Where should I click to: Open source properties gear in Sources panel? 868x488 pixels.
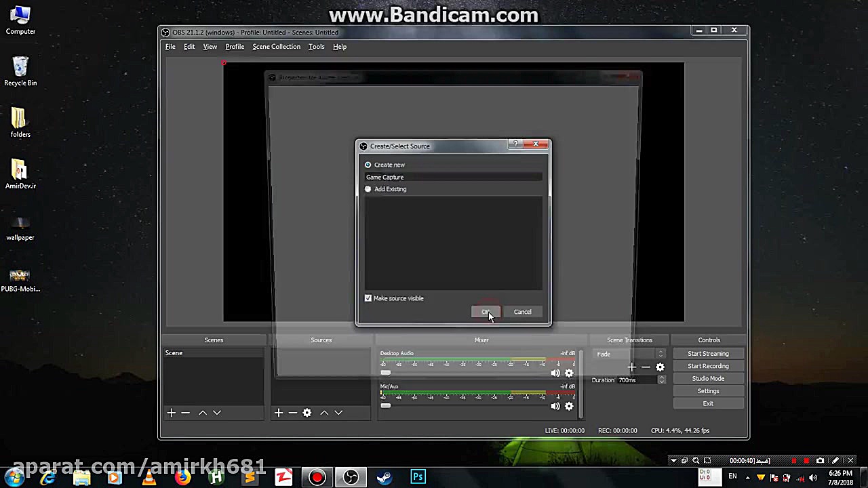click(307, 413)
